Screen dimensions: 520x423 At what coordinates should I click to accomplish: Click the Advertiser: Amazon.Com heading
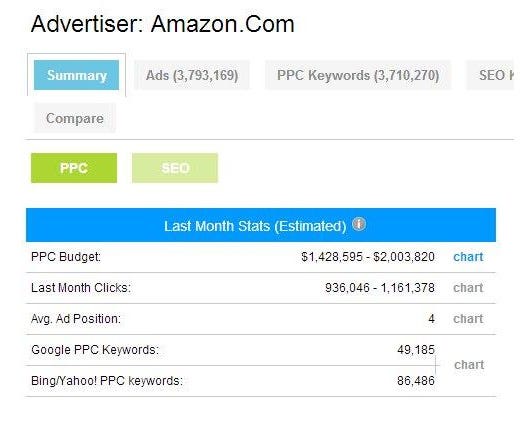(163, 24)
